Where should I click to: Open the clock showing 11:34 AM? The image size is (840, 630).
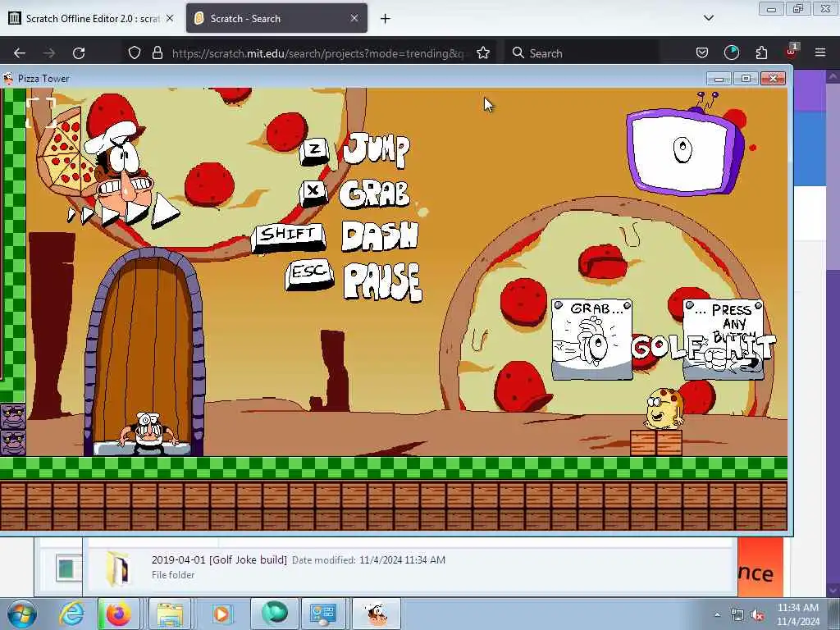pos(798,614)
